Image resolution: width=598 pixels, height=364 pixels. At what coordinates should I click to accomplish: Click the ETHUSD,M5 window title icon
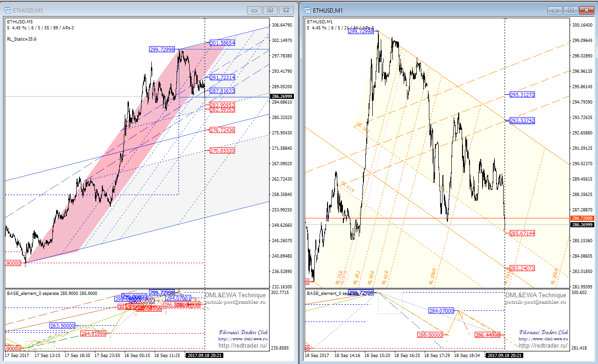pos(7,9)
